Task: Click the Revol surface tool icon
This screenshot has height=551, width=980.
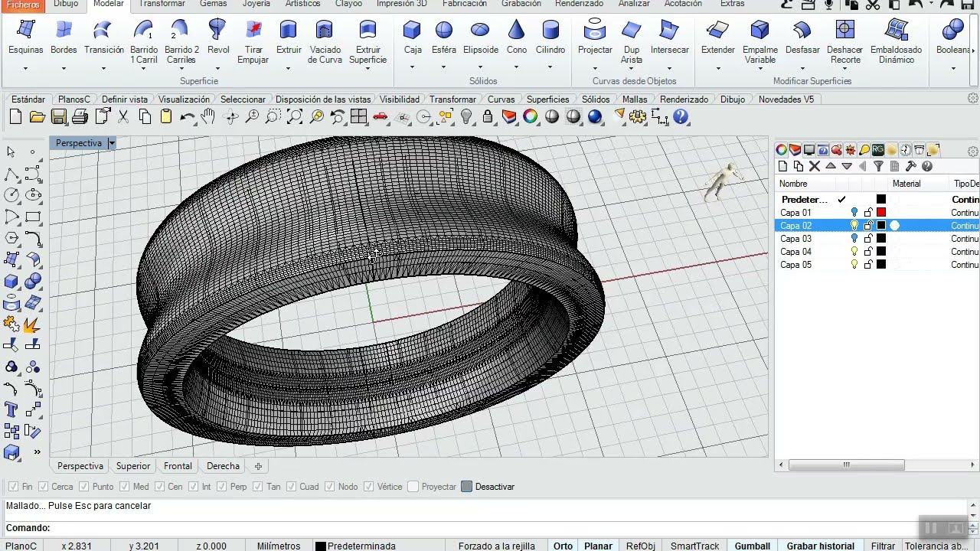Action: (218, 30)
